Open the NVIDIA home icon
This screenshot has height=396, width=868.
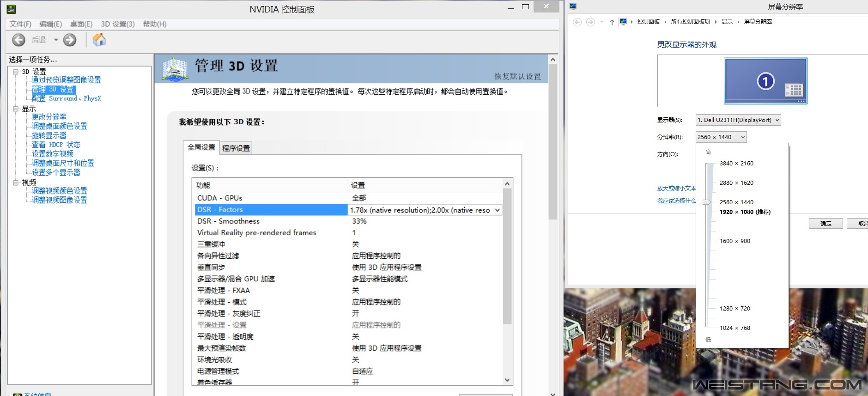coord(99,40)
